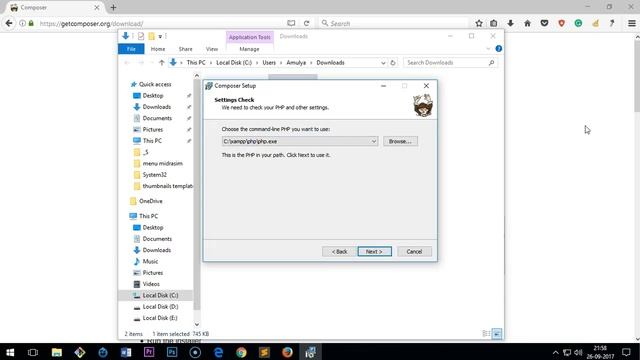Open the quick access toolbar customize dropdown
This screenshot has height=360, width=640.
pyautogui.click(x=160, y=37)
